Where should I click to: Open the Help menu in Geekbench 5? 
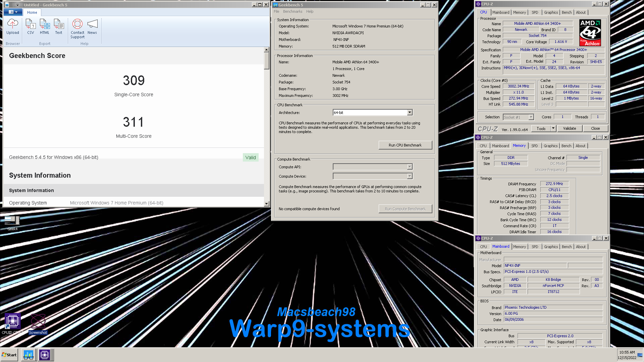(310, 11)
